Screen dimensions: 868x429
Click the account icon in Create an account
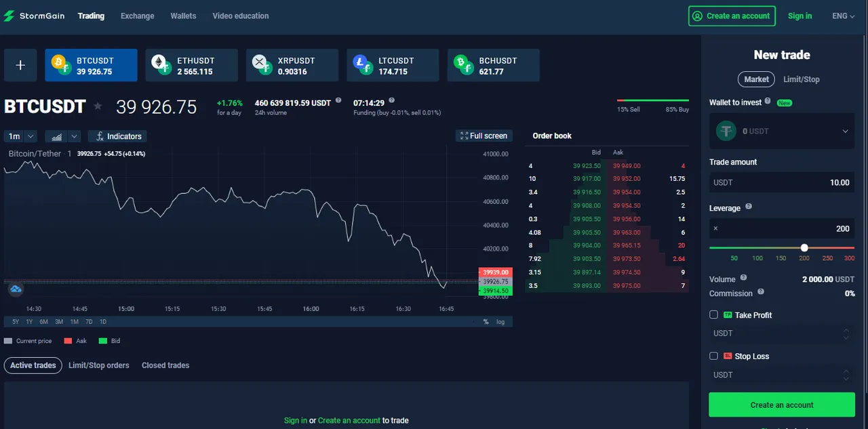pyautogui.click(x=697, y=16)
